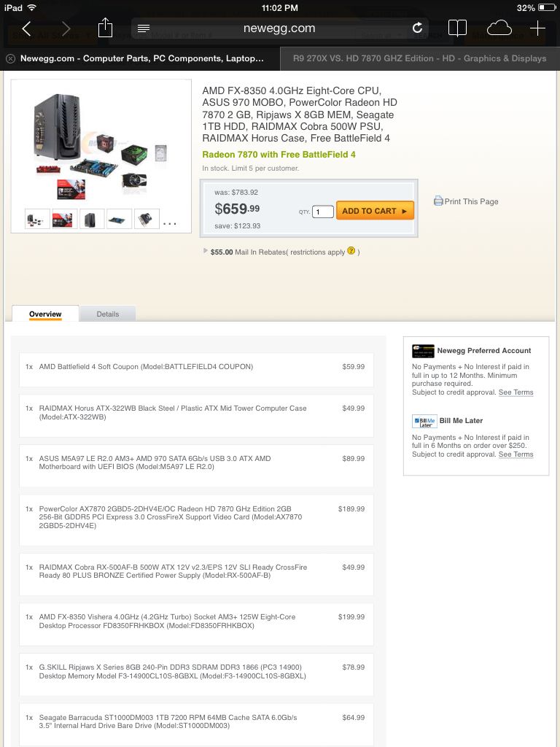Viewport: 560px width, 747px height.
Task: Close the Newegg.com tab
Action: point(10,58)
